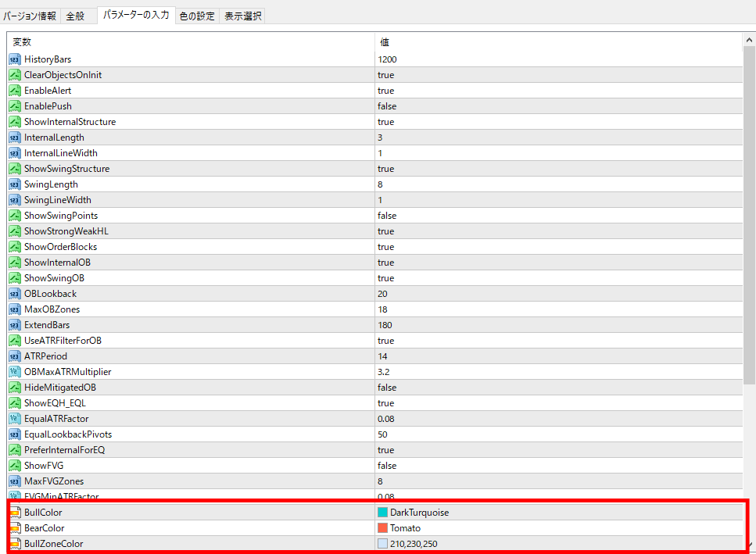Image resolution: width=756 pixels, height=554 pixels.
Task: Switch to the 色の設定 tab
Action: [x=196, y=16]
